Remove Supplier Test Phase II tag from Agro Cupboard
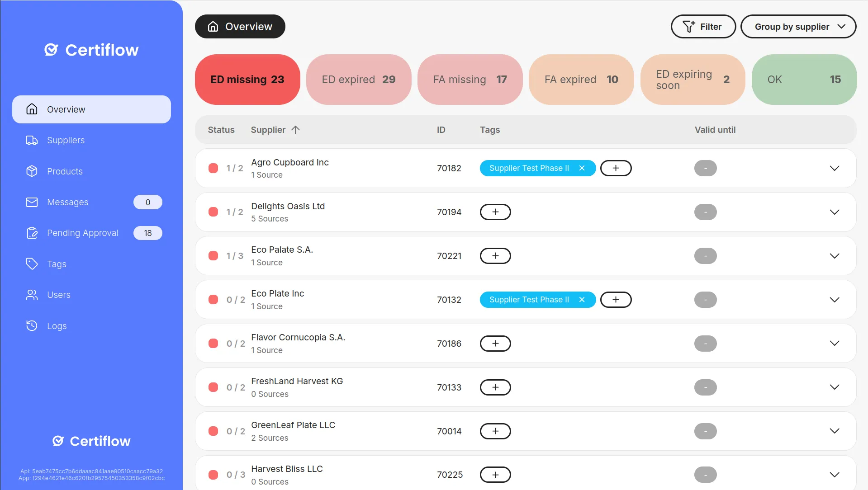This screenshot has height=490, width=868. (582, 168)
